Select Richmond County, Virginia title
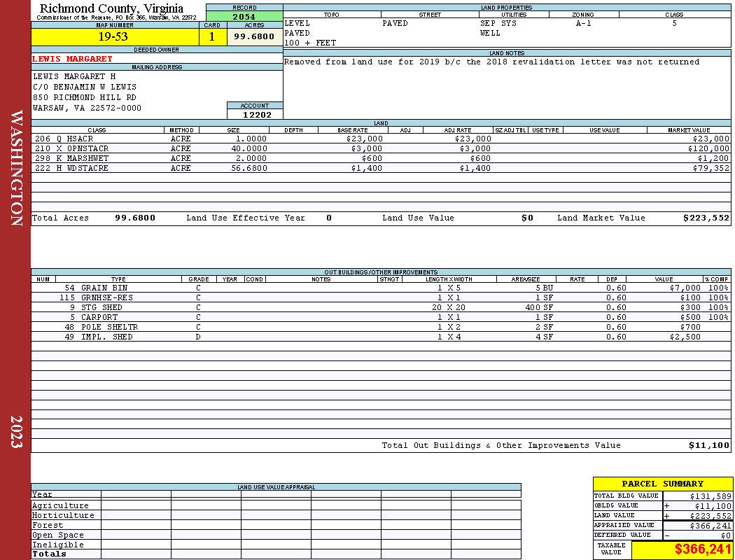The width and height of the screenshot is (735, 560). [111, 8]
